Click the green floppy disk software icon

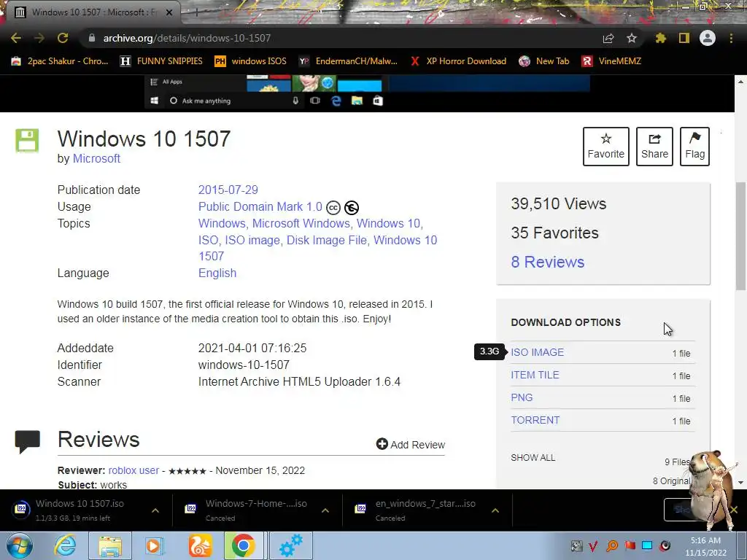tap(27, 141)
